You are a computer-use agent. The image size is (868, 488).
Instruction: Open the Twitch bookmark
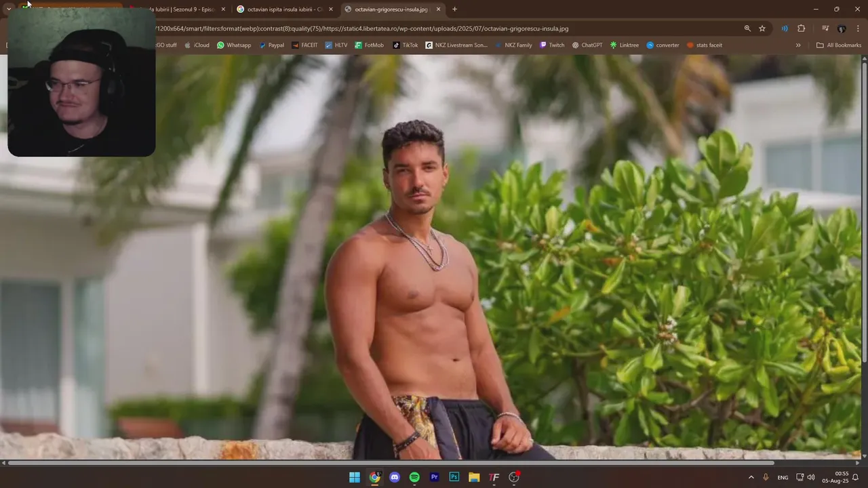pyautogui.click(x=552, y=45)
